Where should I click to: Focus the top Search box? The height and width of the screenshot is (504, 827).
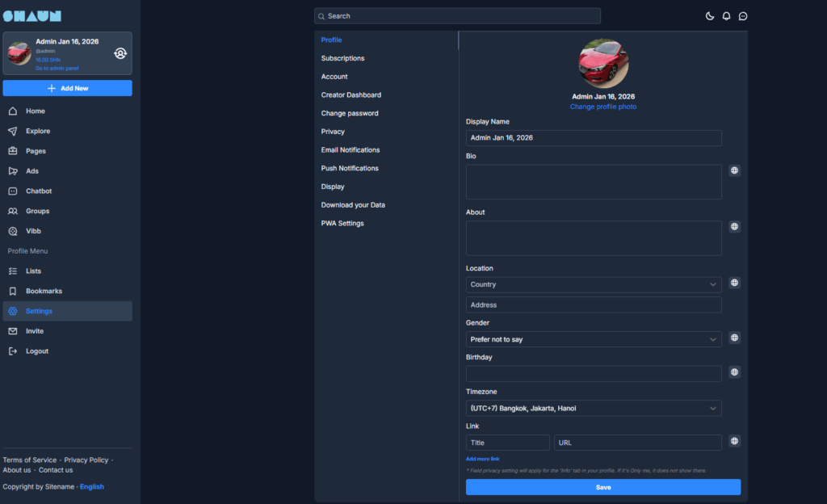(457, 16)
